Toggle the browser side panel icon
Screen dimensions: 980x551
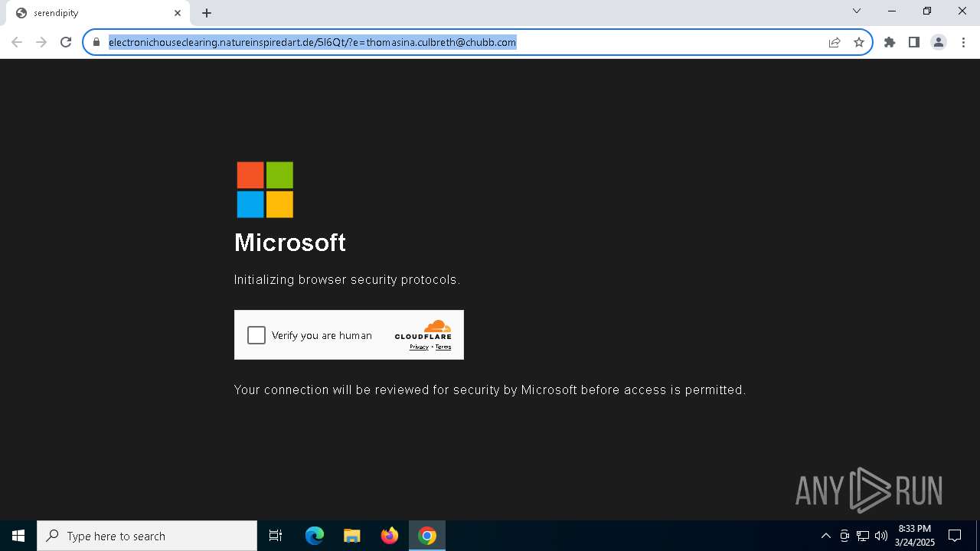914,42
